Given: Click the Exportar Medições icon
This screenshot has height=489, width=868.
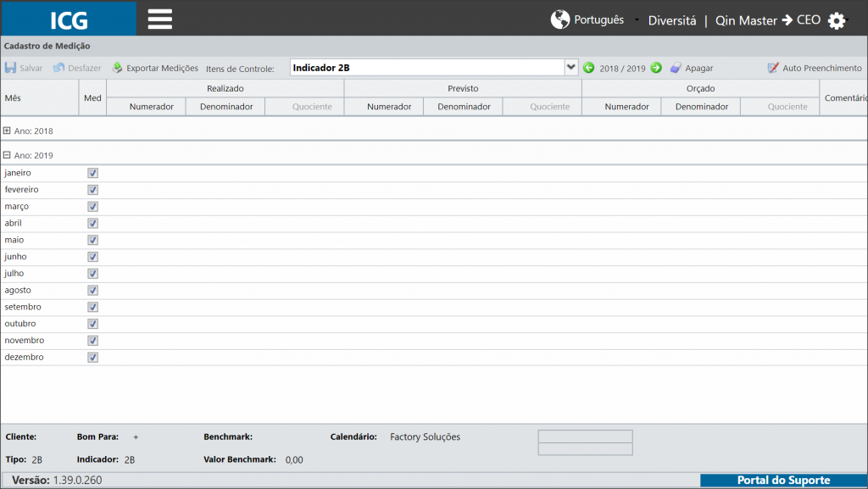Looking at the screenshot, I should click(117, 68).
